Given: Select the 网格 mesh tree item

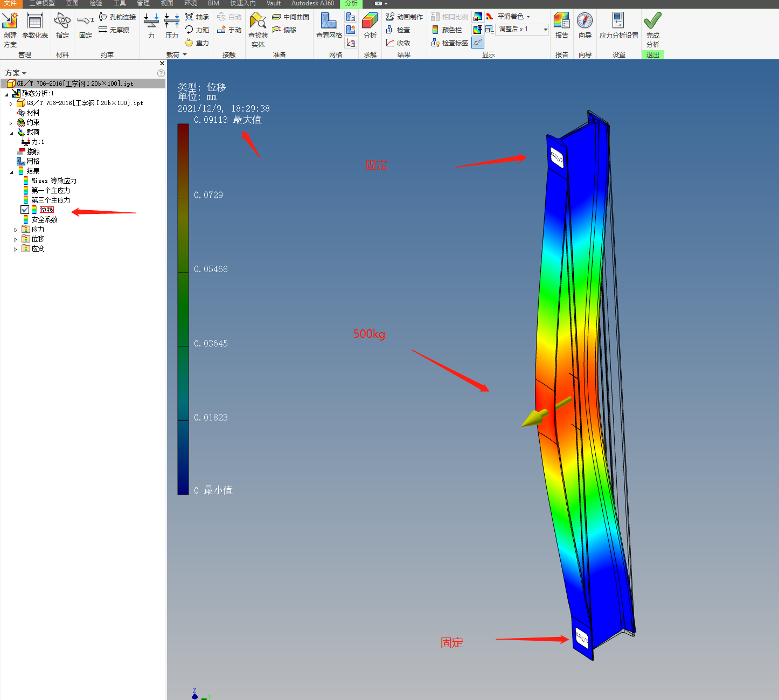Looking at the screenshot, I should (28, 161).
